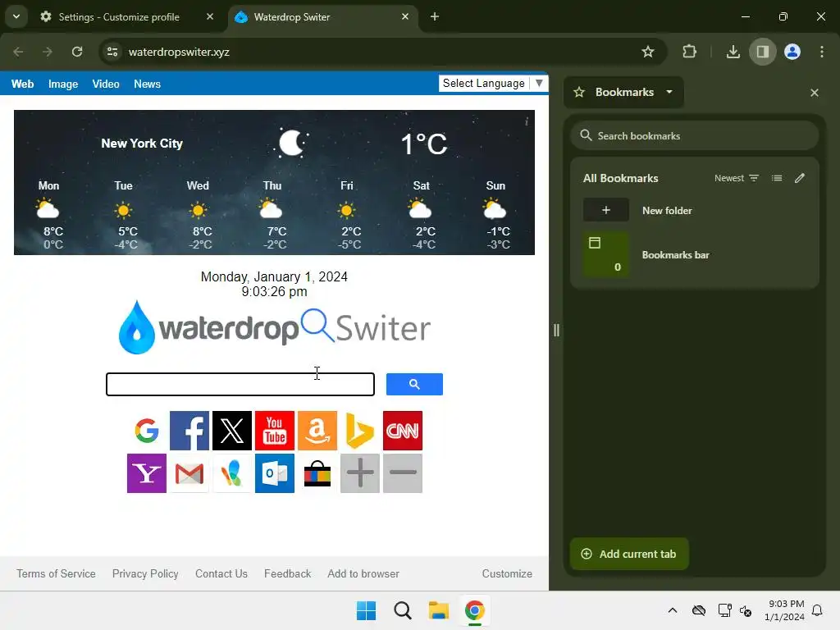
Task: Bookmark this tab with the star icon
Action: [648, 52]
